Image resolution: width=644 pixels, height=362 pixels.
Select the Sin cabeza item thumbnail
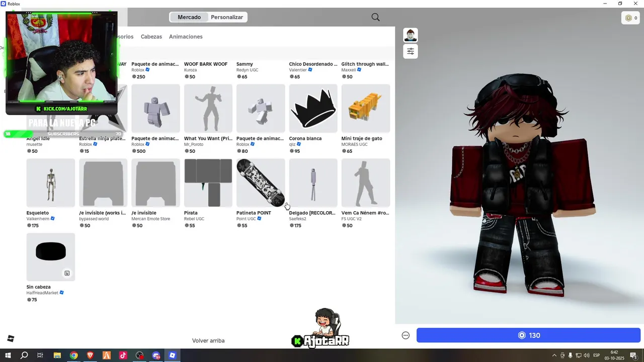[x=51, y=257]
